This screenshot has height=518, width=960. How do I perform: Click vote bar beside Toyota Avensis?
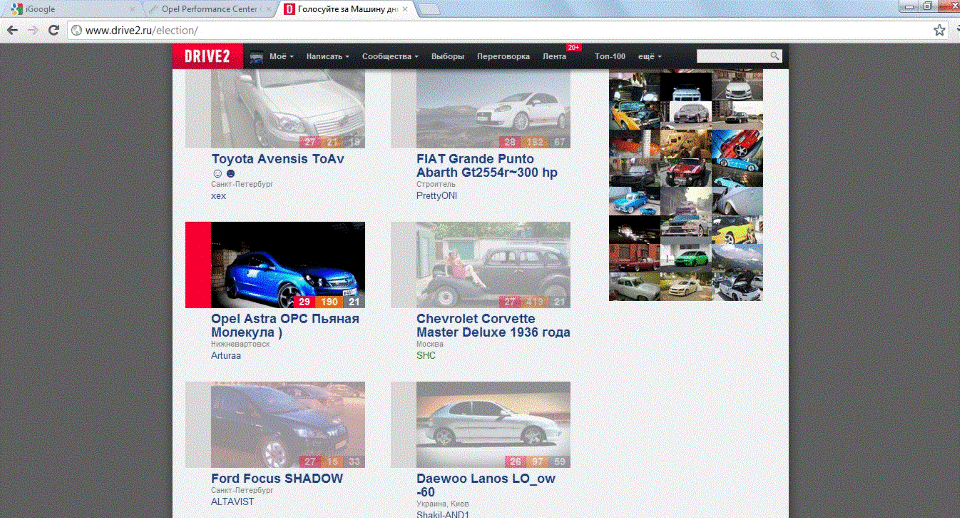point(198,108)
